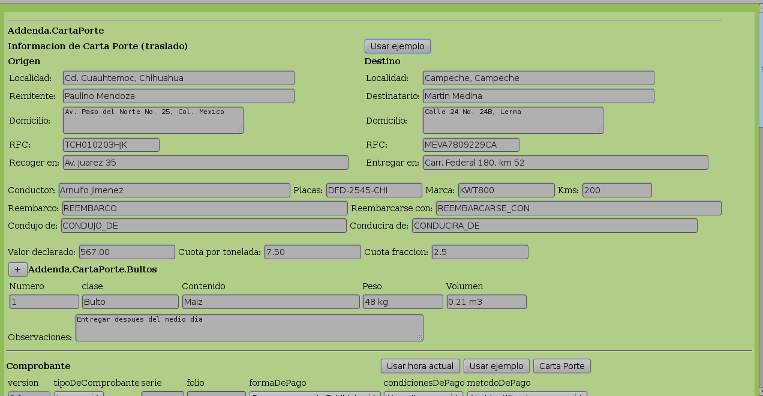
Task: Click the condicionesDePago column label
Action: tap(423, 383)
